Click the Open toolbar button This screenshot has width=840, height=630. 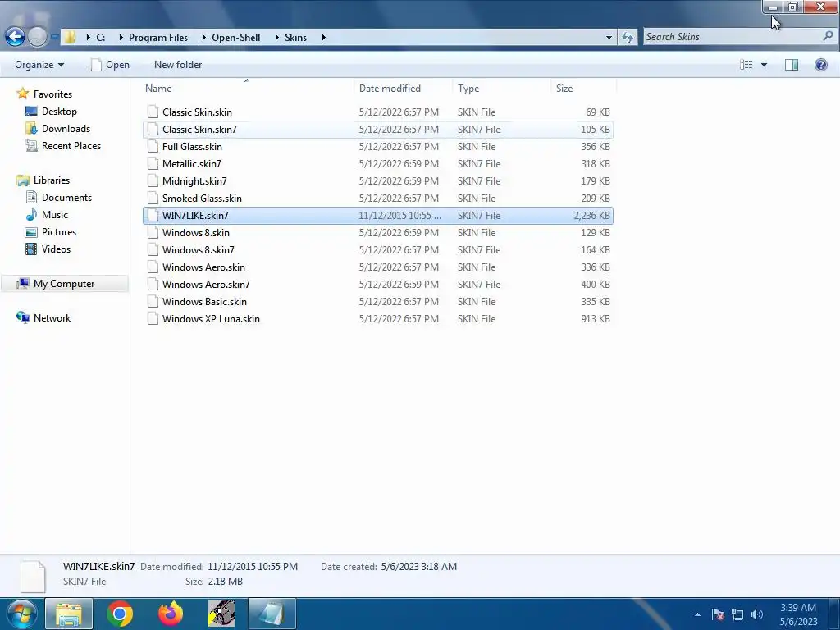coord(111,65)
